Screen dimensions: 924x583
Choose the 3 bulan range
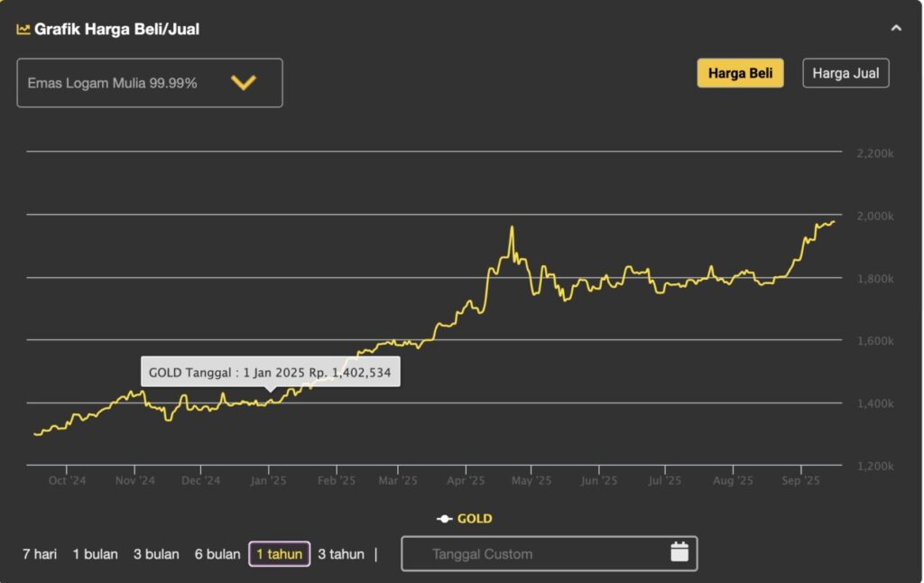(156, 554)
